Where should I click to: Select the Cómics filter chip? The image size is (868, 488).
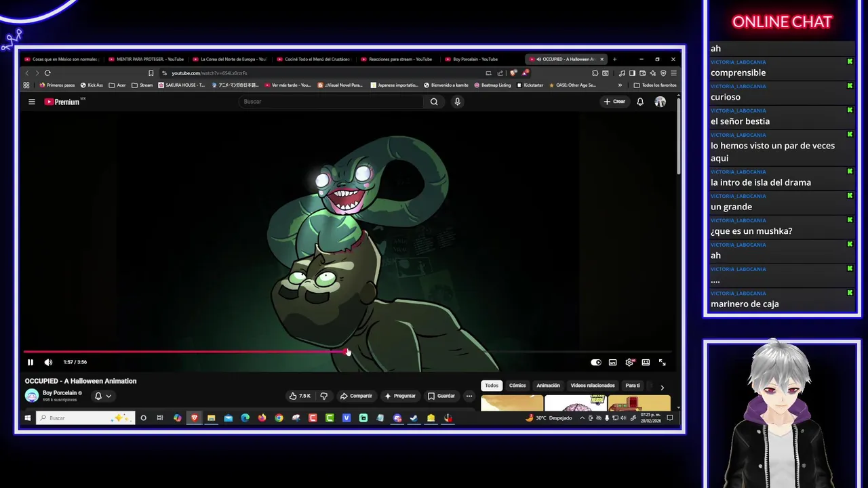coord(517,386)
